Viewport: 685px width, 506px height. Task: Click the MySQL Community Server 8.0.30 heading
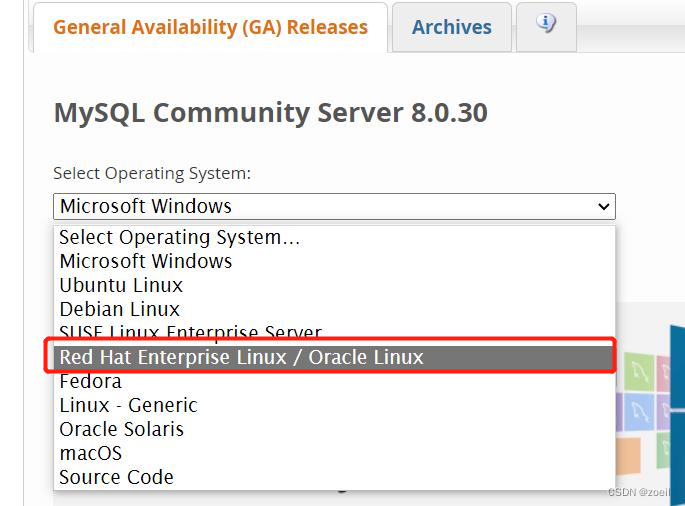(x=270, y=113)
